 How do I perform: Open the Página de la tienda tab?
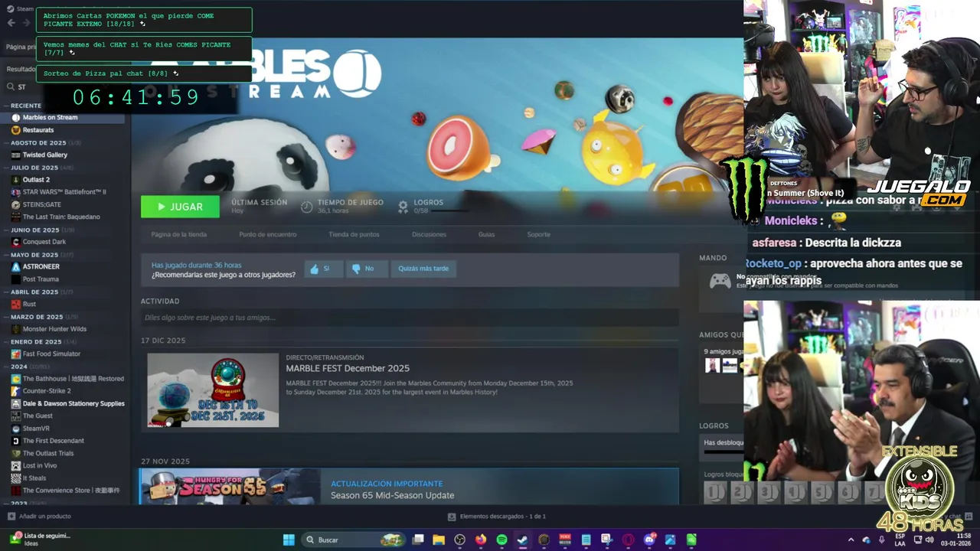(x=178, y=234)
